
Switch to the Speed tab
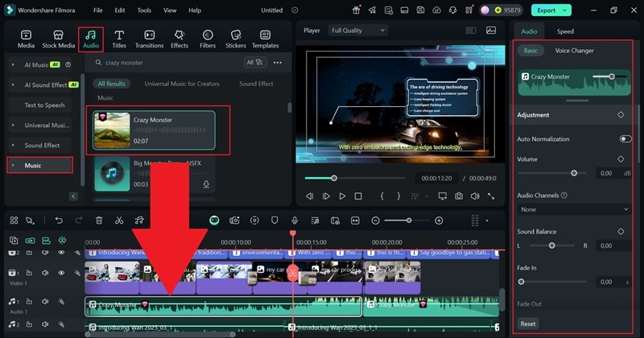click(x=565, y=31)
